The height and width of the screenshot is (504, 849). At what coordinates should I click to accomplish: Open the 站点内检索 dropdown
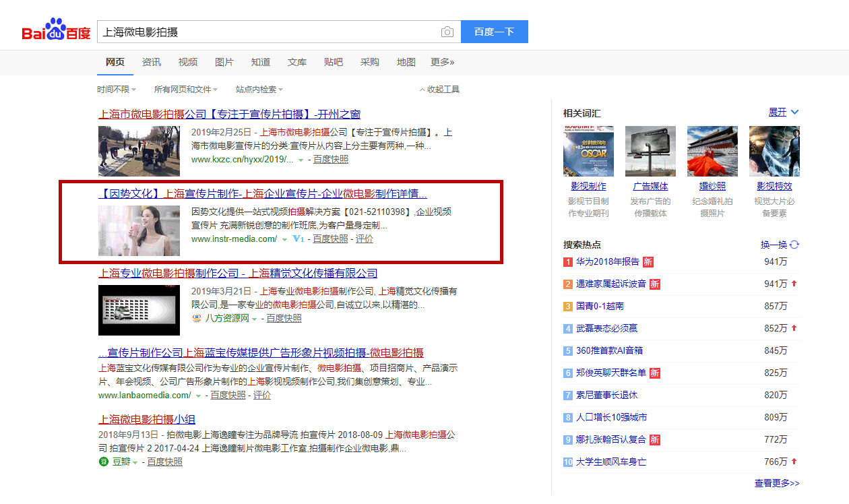click(x=259, y=89)
